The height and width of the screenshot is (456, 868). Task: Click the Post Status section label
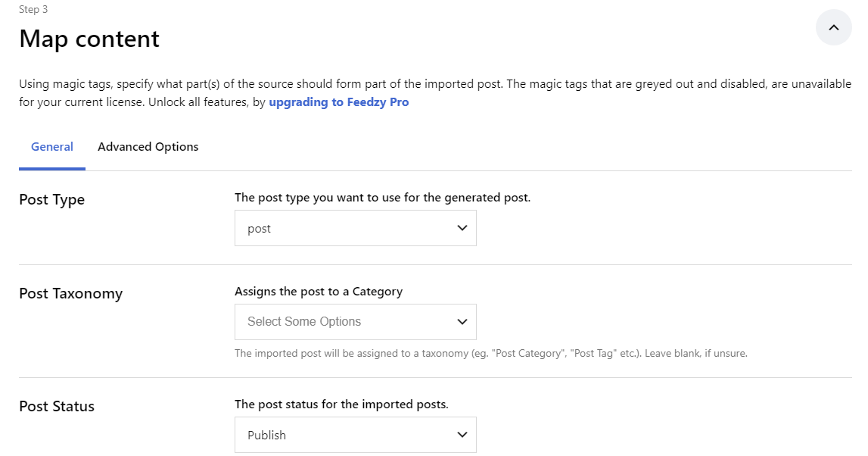point(57,406)
